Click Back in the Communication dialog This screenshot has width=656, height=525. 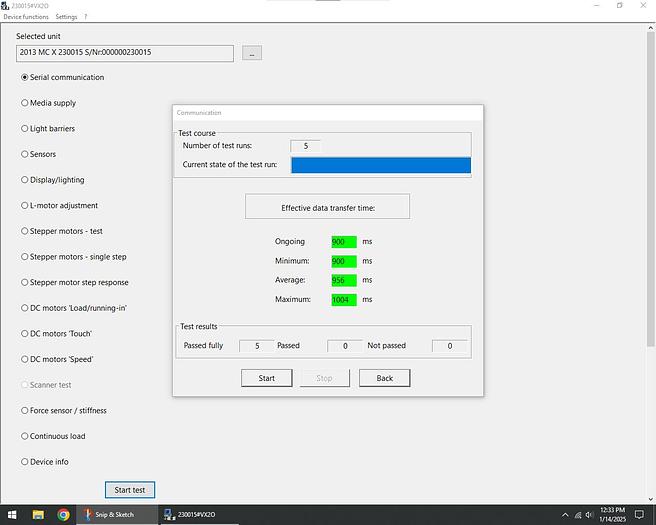[384, 378]
